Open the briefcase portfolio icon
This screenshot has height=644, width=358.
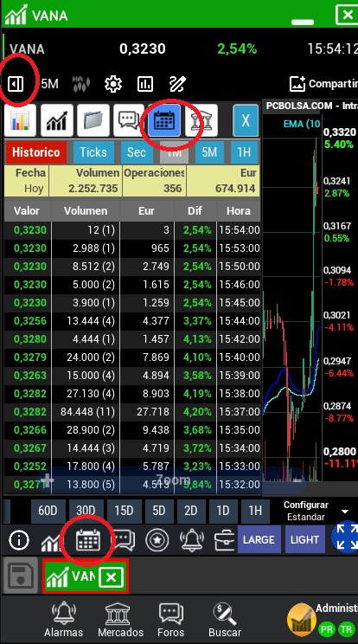pyautogui.click(x=225, y=540)
